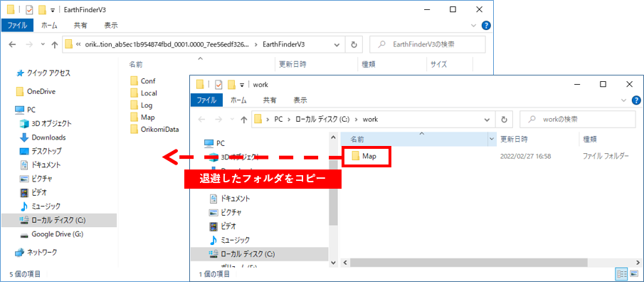
Task: Click properties icon in work title bar
Action: pyautogui.click(x=218, y=84)
